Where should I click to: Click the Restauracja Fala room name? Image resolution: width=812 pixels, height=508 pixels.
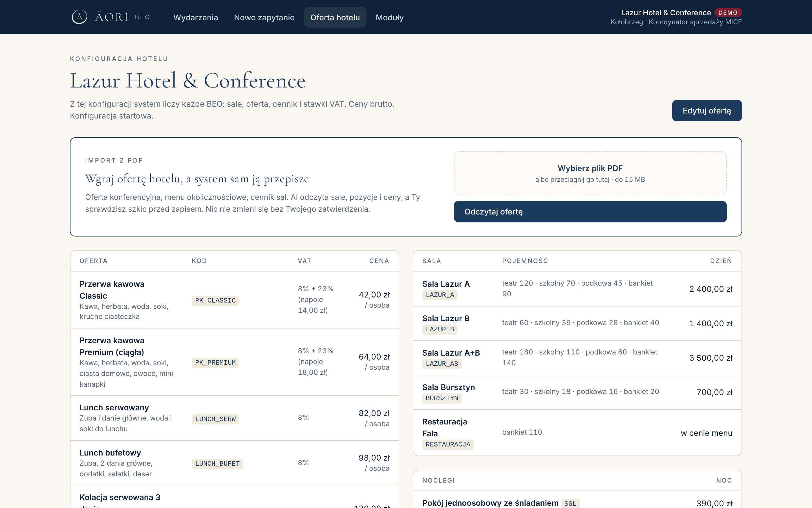click(445, 427)
